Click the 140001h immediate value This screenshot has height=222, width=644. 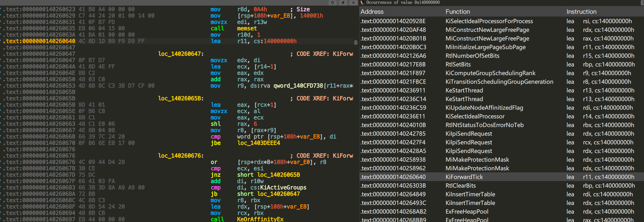(x=312, y=16)
